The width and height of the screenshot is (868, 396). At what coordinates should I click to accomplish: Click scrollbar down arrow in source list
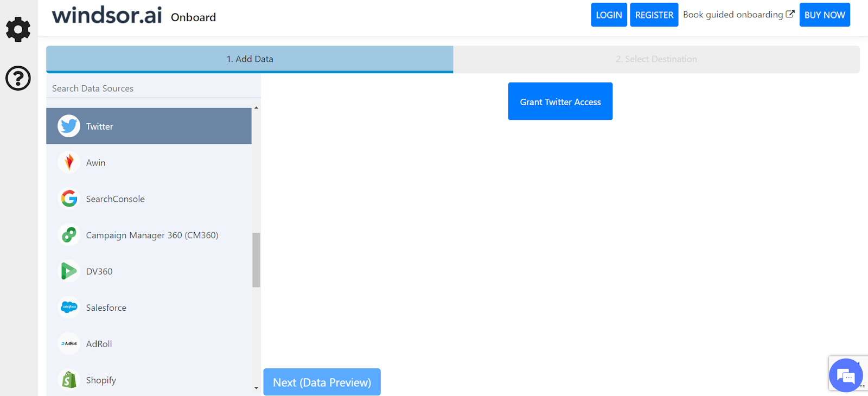click(x=256, y=388)
